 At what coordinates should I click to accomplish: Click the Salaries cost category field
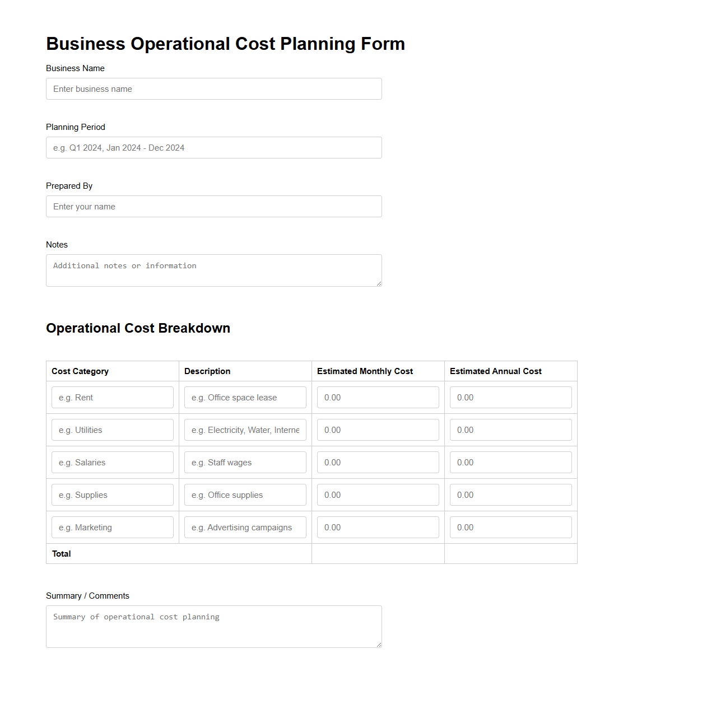pyautogui.click(x=112, y=462)
